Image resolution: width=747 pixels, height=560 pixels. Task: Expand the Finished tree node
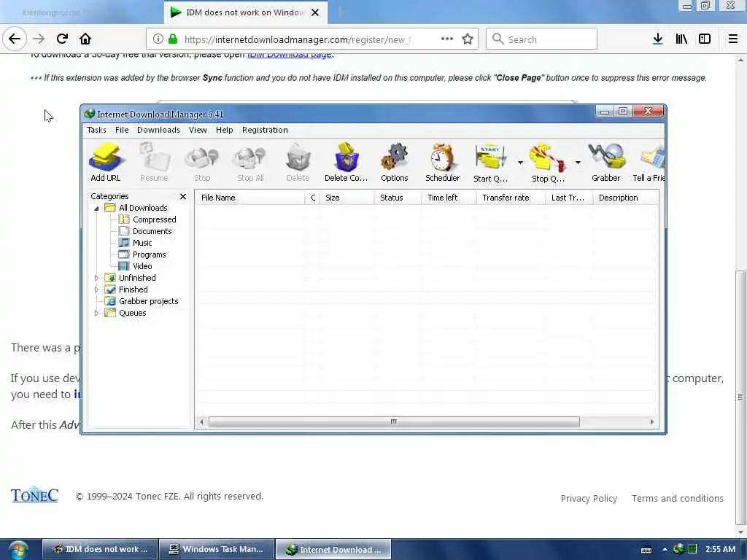96,289
